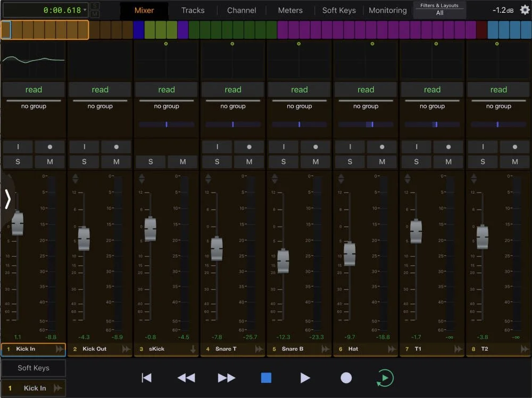Image resolution: width=532 pixels, height=398 pixels.
Task: Switch to the Channel tab
Action: tap(242, 10)
